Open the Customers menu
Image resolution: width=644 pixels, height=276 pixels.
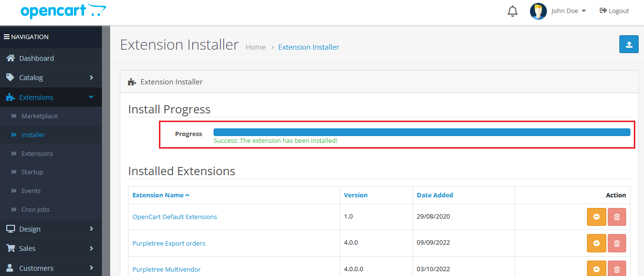[x=51, y=268]
